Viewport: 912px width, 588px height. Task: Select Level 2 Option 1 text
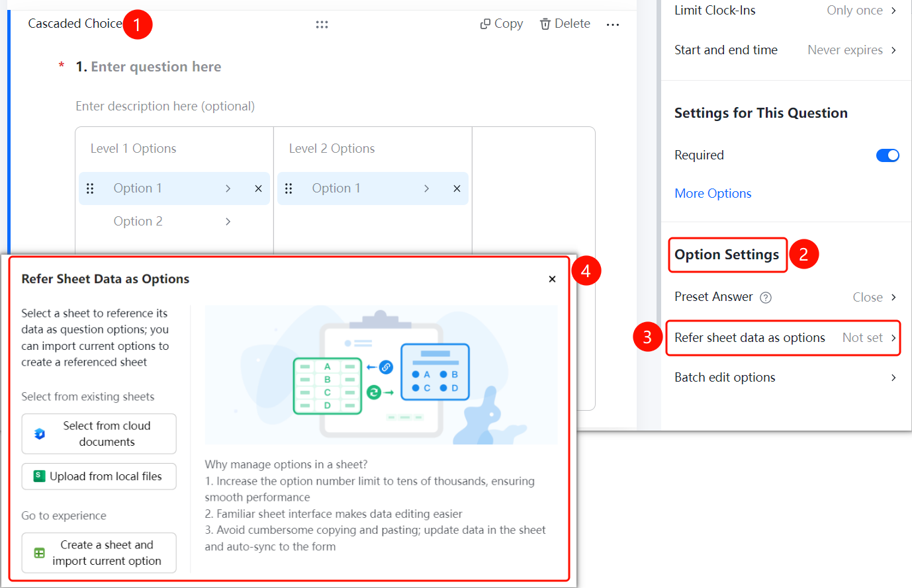(336, 189)
